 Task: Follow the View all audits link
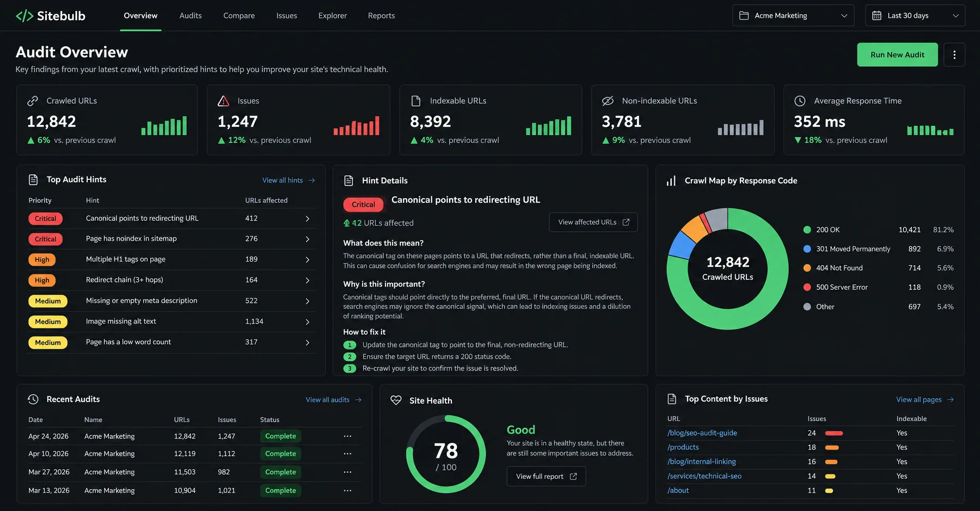pos(334,400)
